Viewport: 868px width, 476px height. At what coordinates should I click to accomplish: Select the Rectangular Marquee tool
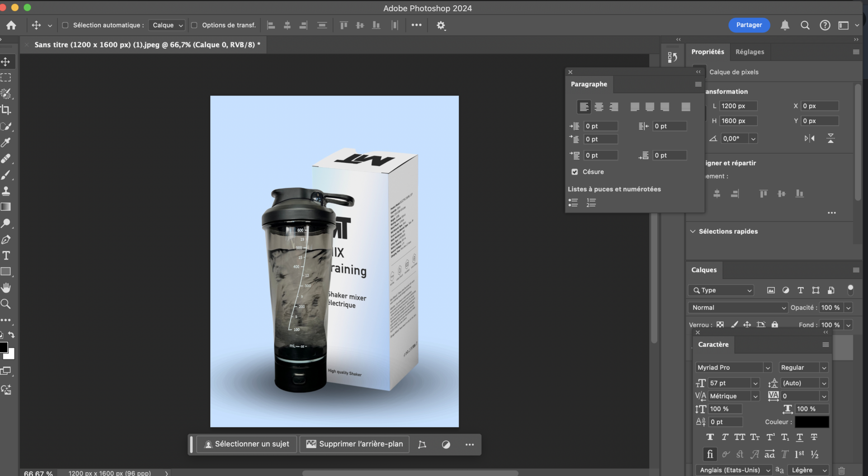tap(6, 78)
